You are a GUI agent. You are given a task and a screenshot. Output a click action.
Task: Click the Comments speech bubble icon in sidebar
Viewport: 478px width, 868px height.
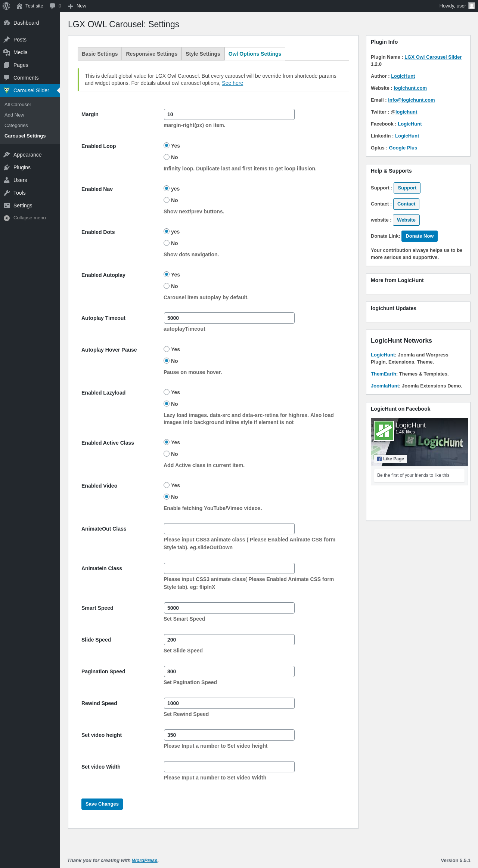tap(7, 78)
